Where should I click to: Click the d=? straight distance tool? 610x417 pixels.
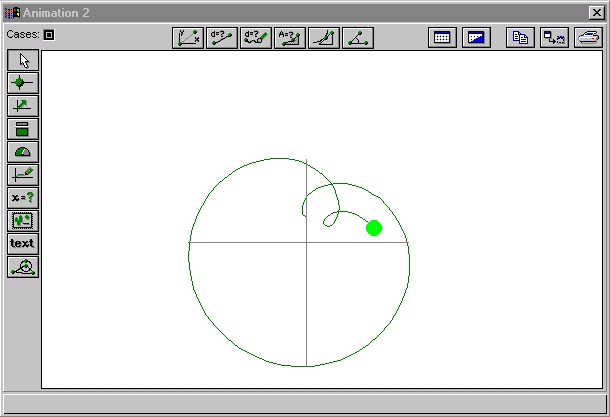[222, 38]
